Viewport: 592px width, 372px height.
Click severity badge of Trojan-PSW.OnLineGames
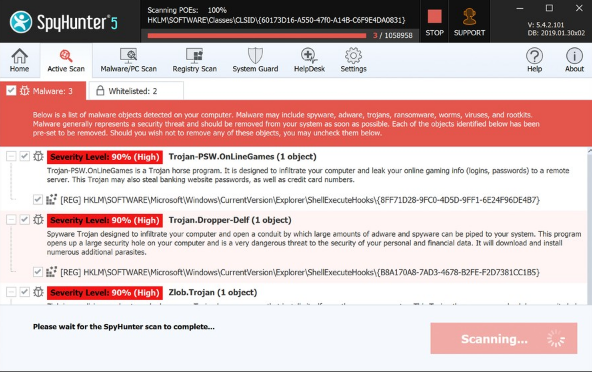tap(105, 157)
